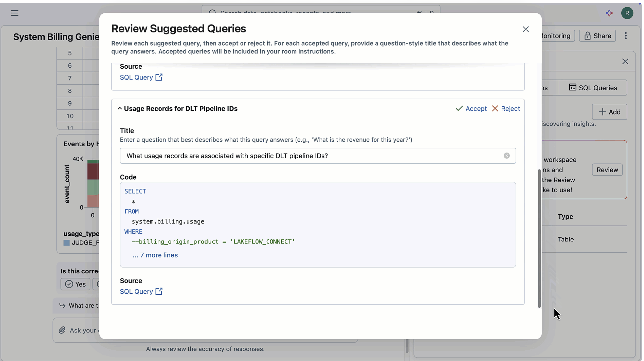Click the 'Table' type cell

click(565, 240)
